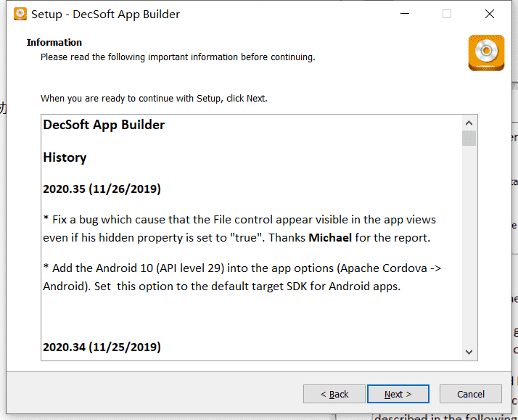Click the '2020.34 (11/25/2019)' version heading
The height and width of the screenshot is (420, 518).
pyautogui.click(x=102, y=347)
